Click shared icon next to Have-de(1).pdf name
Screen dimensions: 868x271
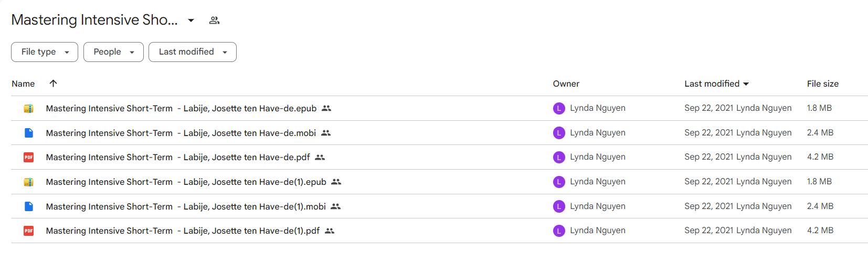(330, 231)
